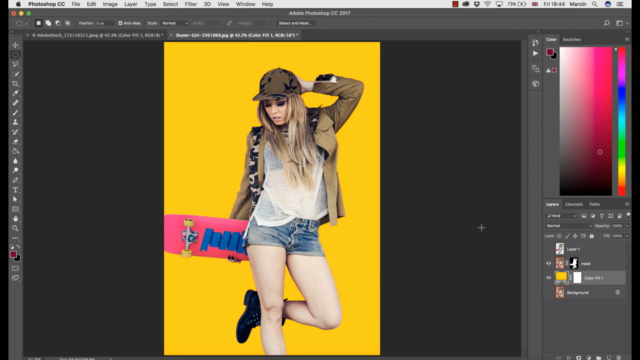Toggle lock image pixels brush icon
The image size is (640, 360).
point(567,236)
